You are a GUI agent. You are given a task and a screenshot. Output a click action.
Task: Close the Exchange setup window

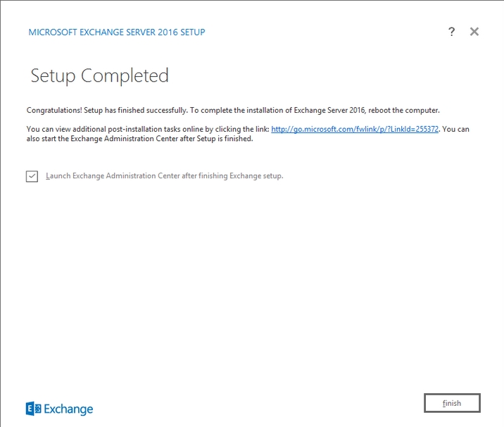474,32
